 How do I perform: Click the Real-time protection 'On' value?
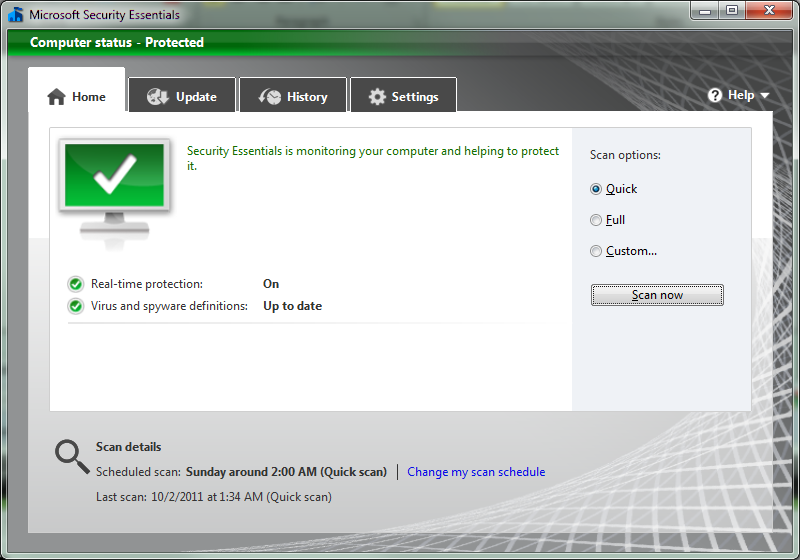point(271,284)
